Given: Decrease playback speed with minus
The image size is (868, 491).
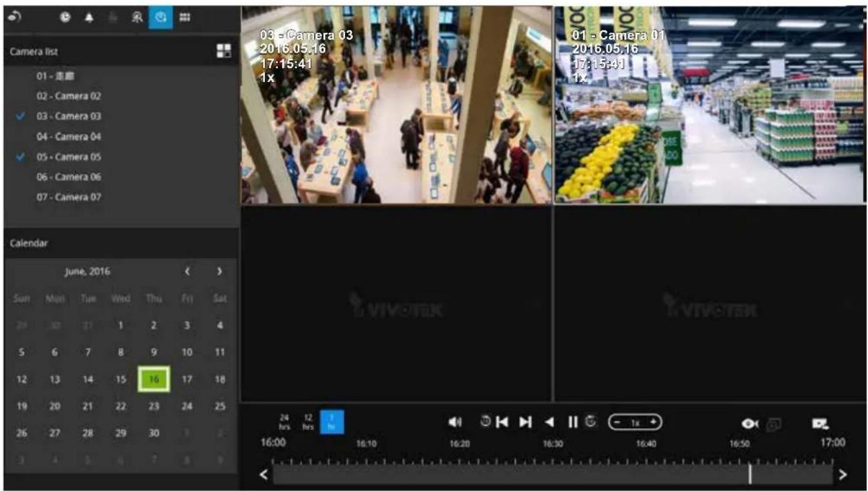Looking at the screenshot, I should [x=618, y=422].
